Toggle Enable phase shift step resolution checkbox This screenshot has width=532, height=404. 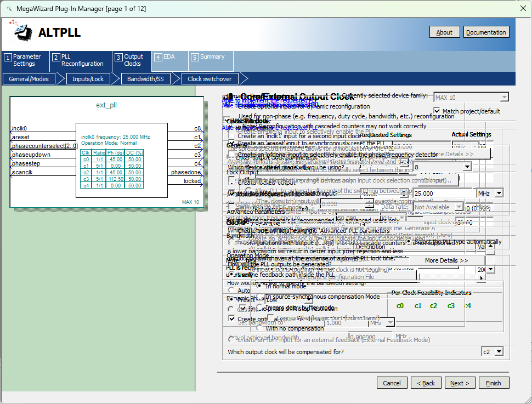pyautogui.click(x=242, y=308)
